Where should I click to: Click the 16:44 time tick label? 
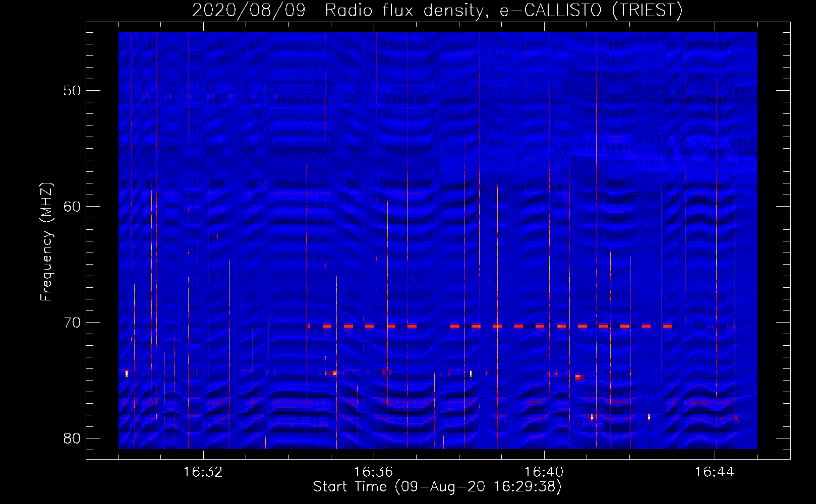tap(715, 472)
